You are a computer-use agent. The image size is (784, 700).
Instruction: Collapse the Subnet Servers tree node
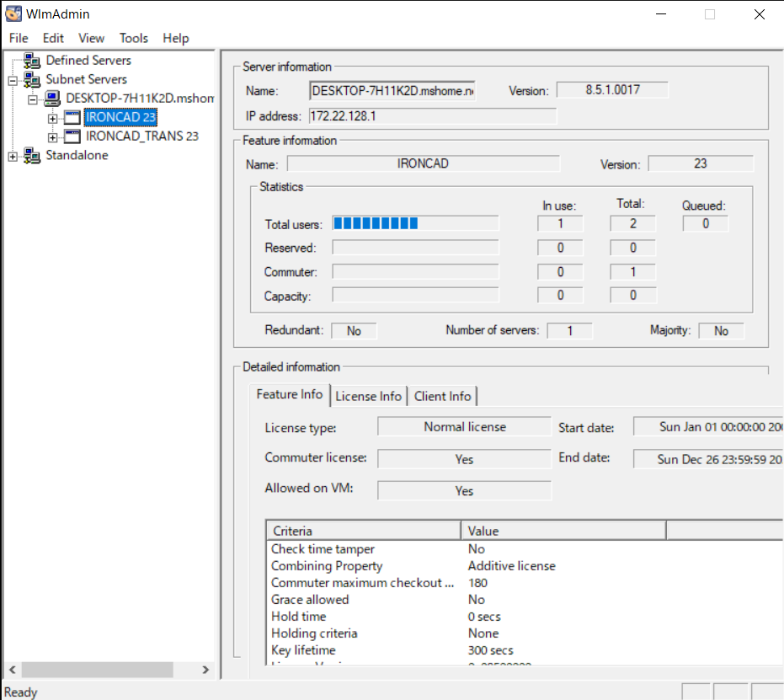13,81
